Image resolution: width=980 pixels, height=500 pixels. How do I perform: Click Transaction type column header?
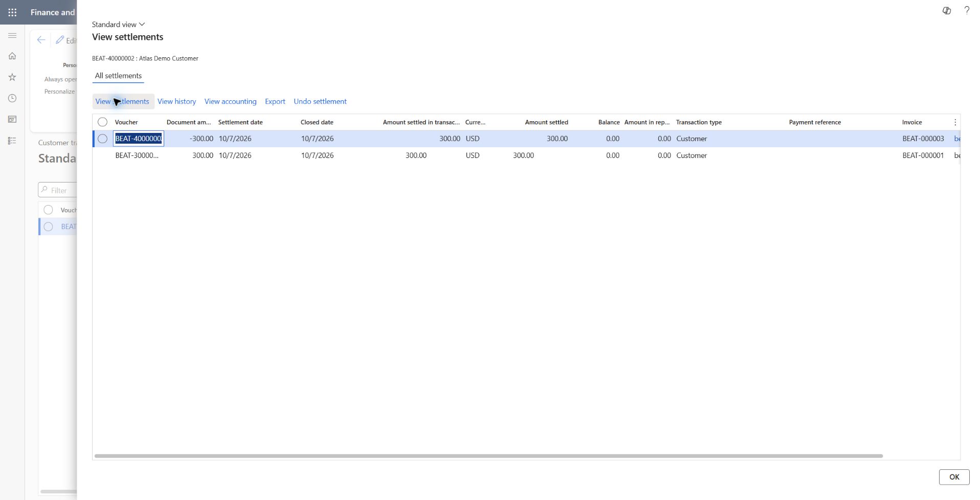pyautogui.click(x=699, y=122)
